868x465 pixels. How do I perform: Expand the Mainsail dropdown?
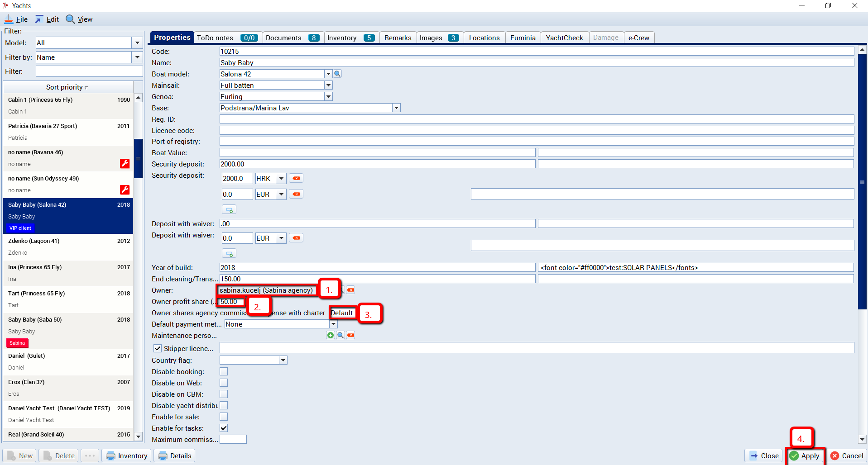(328, 85)
